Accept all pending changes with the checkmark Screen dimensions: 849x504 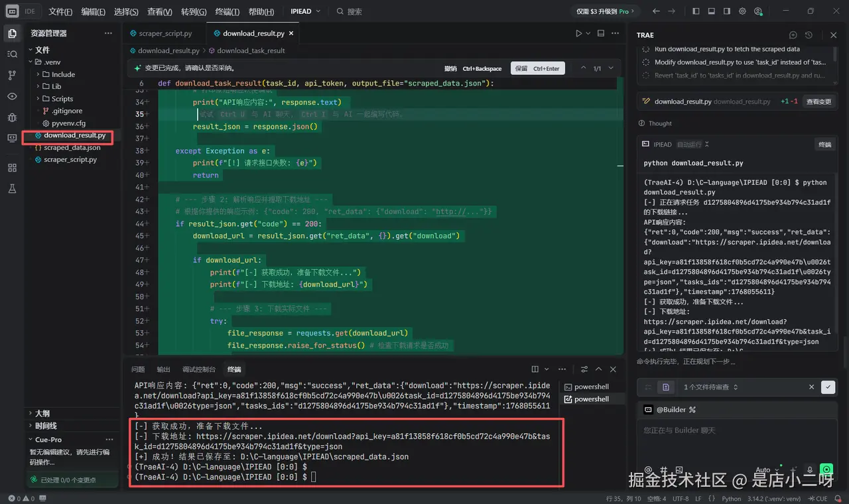point(828,387)
